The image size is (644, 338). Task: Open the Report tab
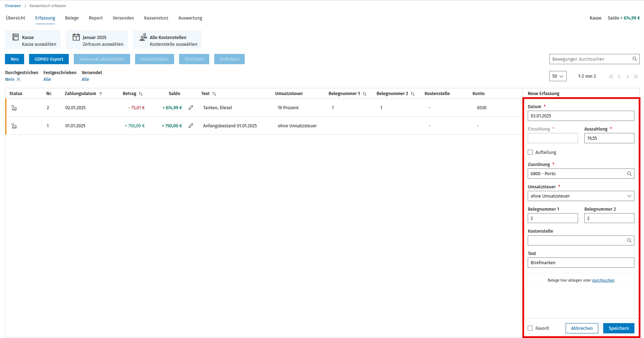coord(95,18)
